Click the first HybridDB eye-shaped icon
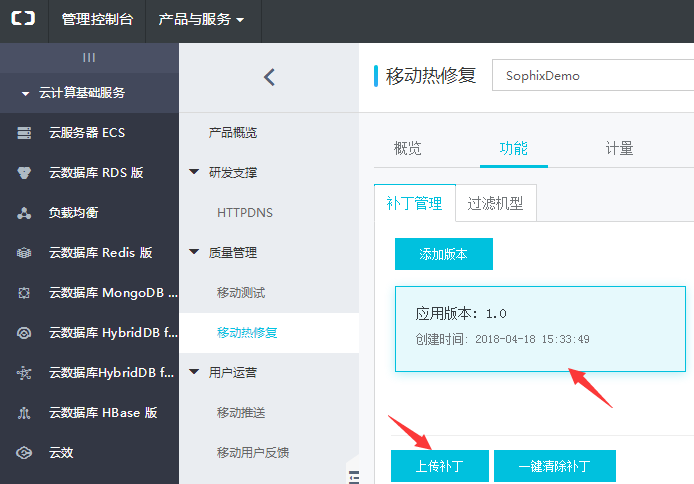The width and height of the screenshot is (694, 484). 24,333
